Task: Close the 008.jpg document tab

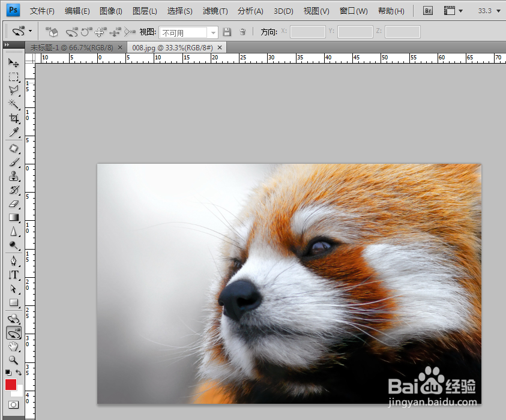Action: pyautogui.click(x=220, y=48)
